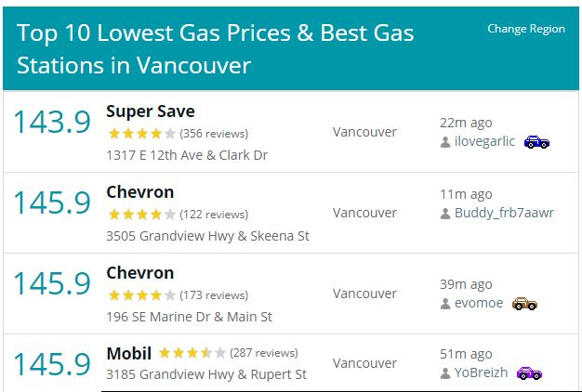Screen dimensions: 582x392
Task: Open user profile Buddy_frb7aawr
Action: pyautogui.click(x=504, y=213)
